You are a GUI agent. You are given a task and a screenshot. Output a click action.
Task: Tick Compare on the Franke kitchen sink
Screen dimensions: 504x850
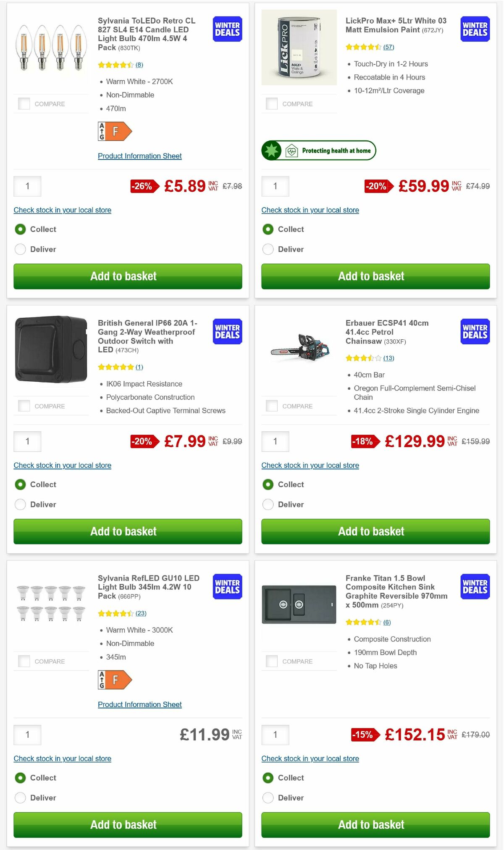[x=272, y=661]
